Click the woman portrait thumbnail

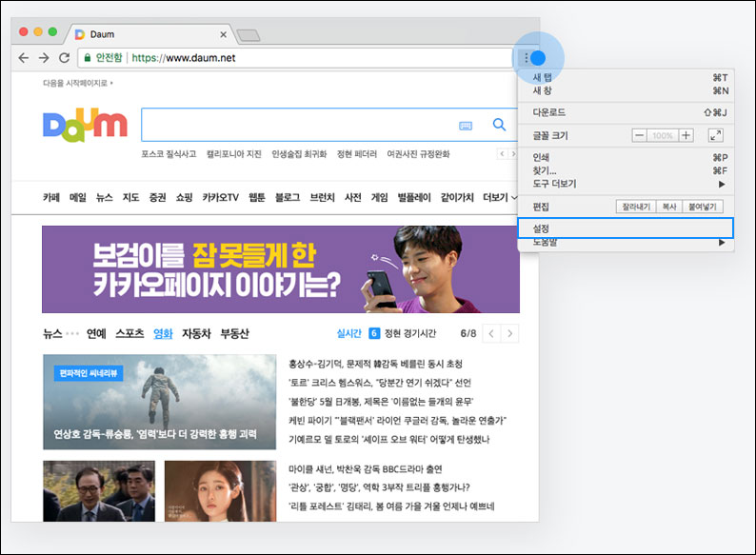(x=220, y=491)
